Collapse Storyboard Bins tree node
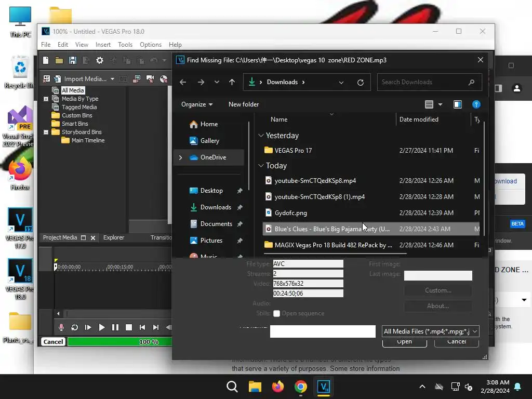 pyautogui.click(x=46, y=132)
